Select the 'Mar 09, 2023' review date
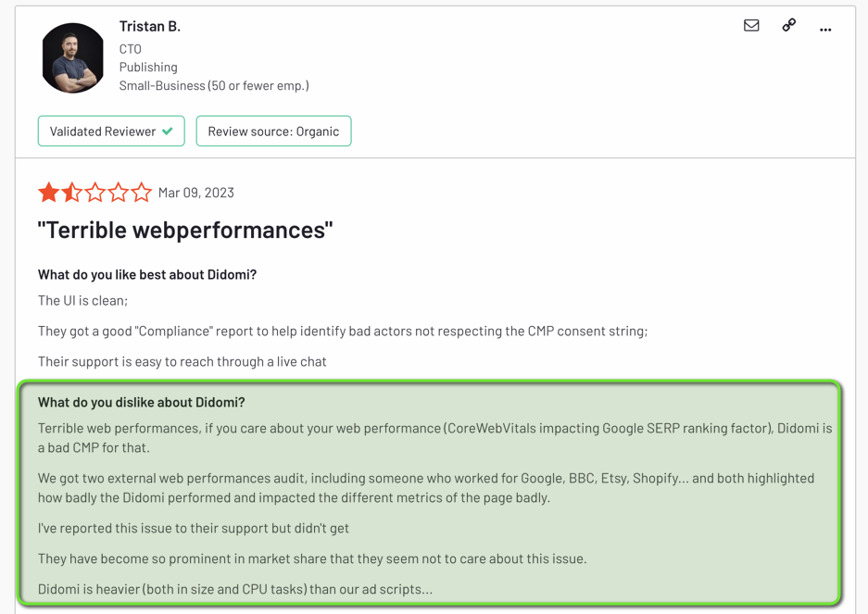The image size is (868, 614). [195, 193]
